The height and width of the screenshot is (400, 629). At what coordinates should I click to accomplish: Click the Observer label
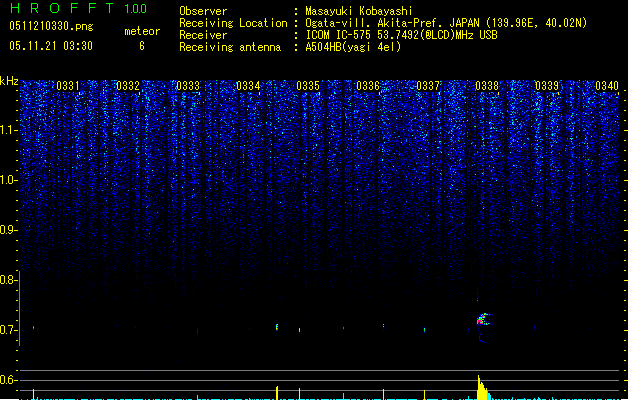203,11
